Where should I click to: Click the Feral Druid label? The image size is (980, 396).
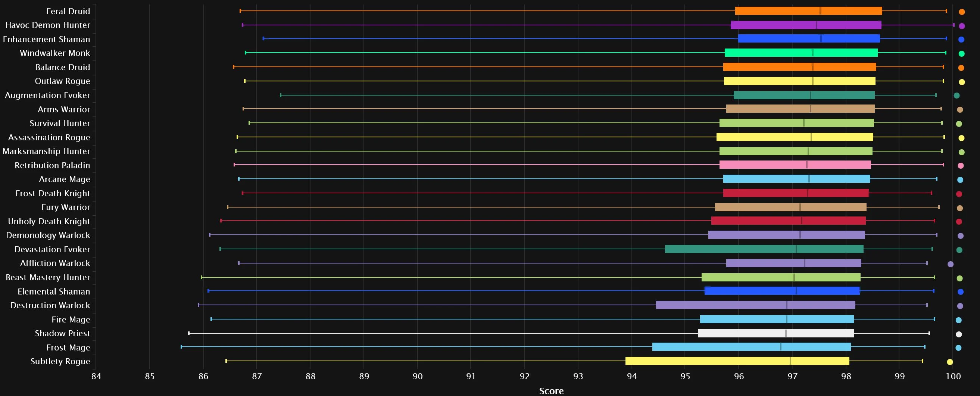click(x=68, y=12)
